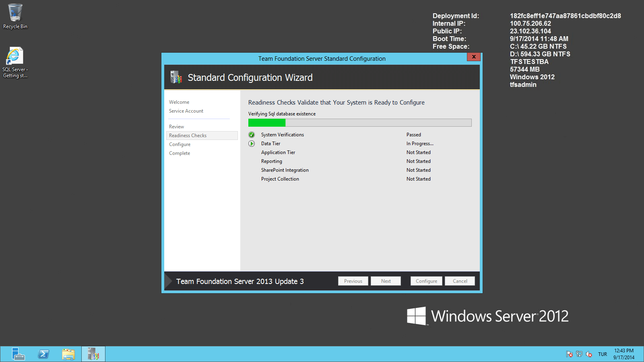
Task: Click the Standard Configuration Wizard title
Action: [x=250, y=78]
